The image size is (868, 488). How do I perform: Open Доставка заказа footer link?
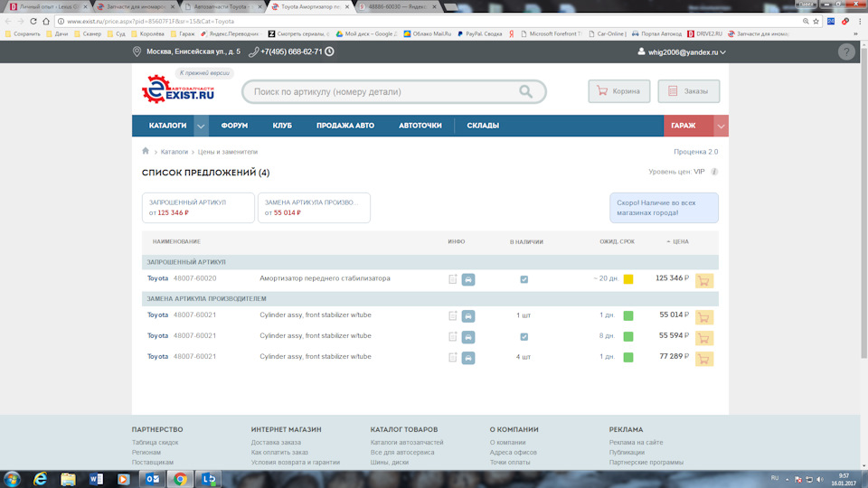pos(276,442)
